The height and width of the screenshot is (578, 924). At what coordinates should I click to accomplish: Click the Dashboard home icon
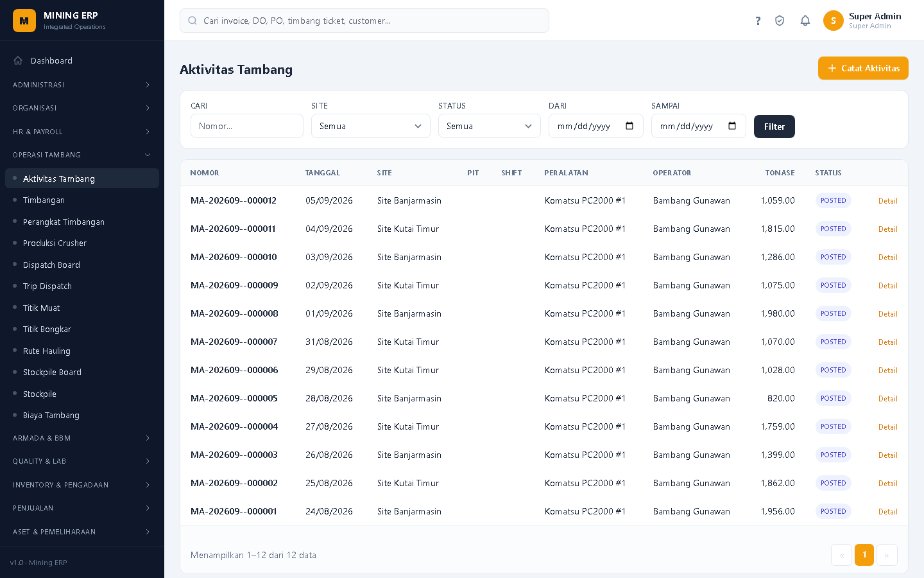tap(18, 60)
